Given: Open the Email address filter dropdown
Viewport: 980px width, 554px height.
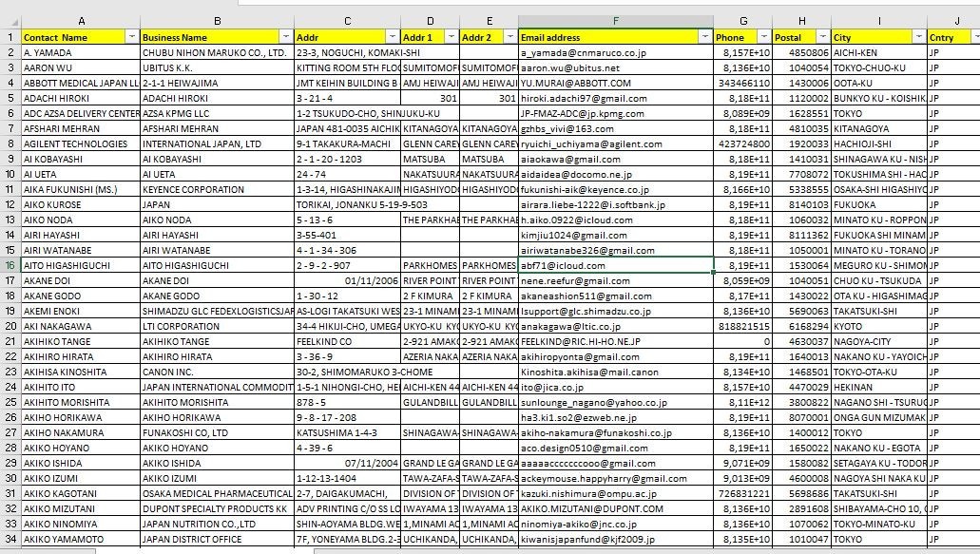Looking at the screenshot, I should coord(704,37).
